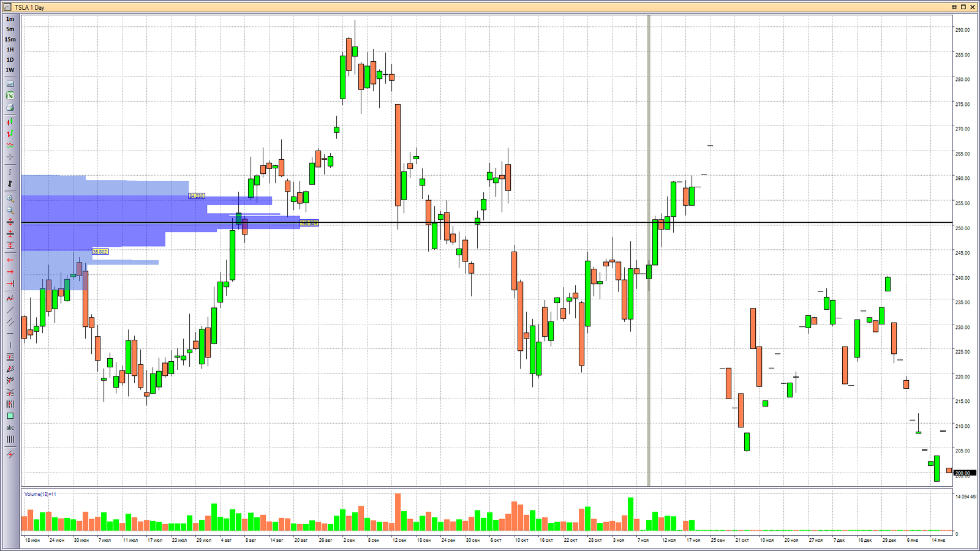Select the Fibonacci fan tool
The image size is (980, 551).
click(10, 369)
